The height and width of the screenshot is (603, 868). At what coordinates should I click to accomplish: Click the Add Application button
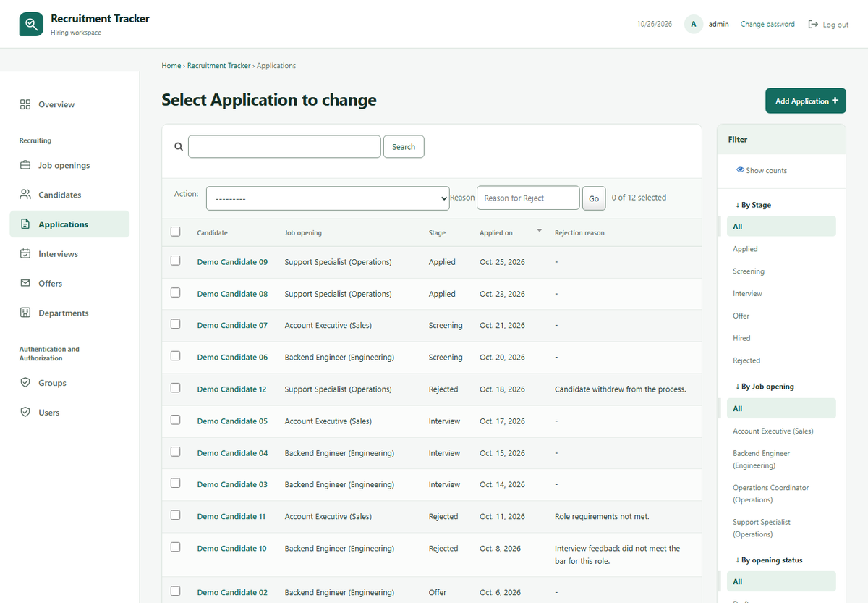806,101
